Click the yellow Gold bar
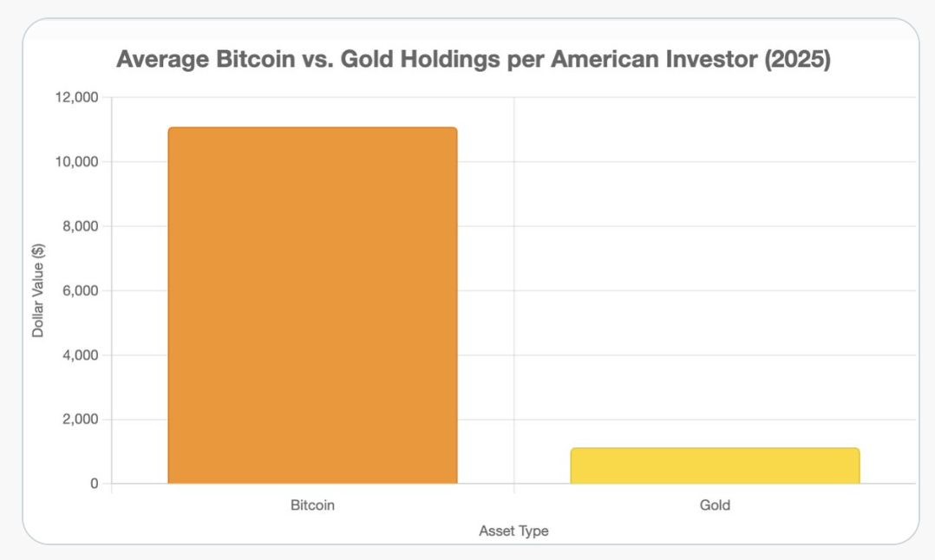Screen dimensions: 935x560 tap(715, 466)
